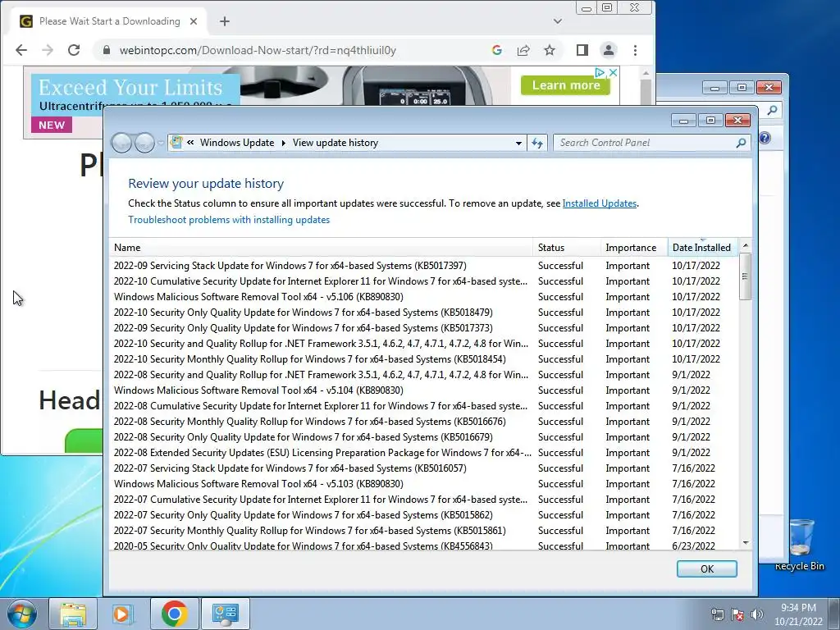Open recent pages dropdown arrow
Screen dimensions: 840x630
(160, 143)
